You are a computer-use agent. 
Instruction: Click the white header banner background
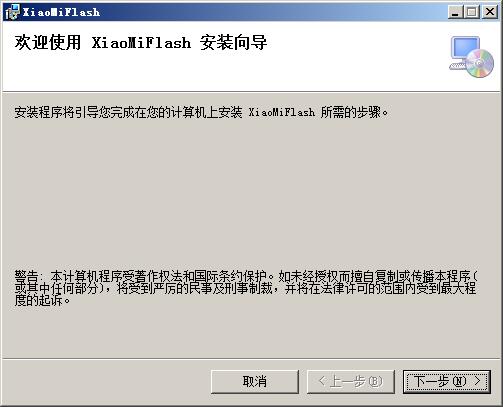tap(350, 67)
